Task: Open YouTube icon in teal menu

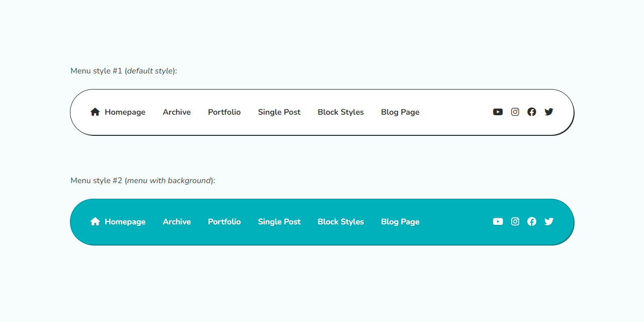Action: tap(498, 221)
